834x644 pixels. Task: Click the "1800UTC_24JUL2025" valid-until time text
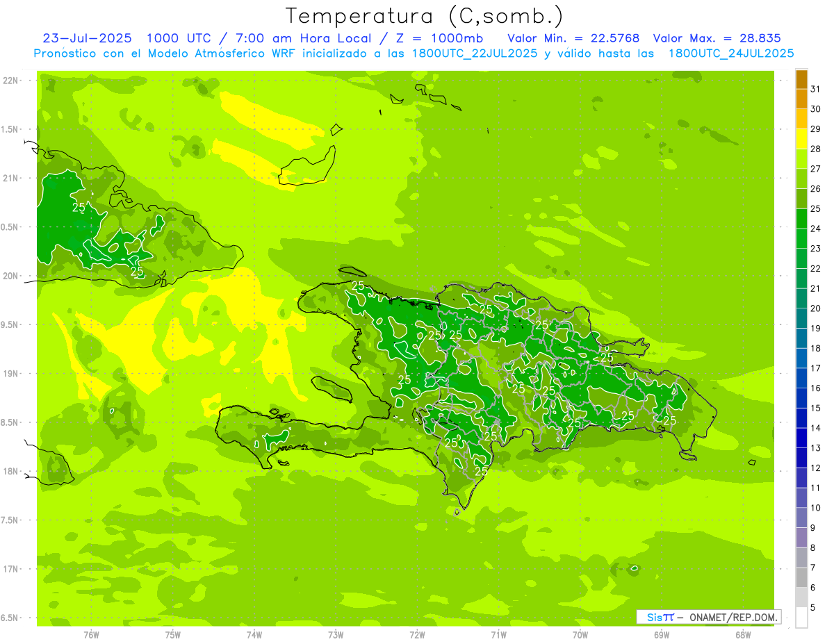tap(731, 53)
